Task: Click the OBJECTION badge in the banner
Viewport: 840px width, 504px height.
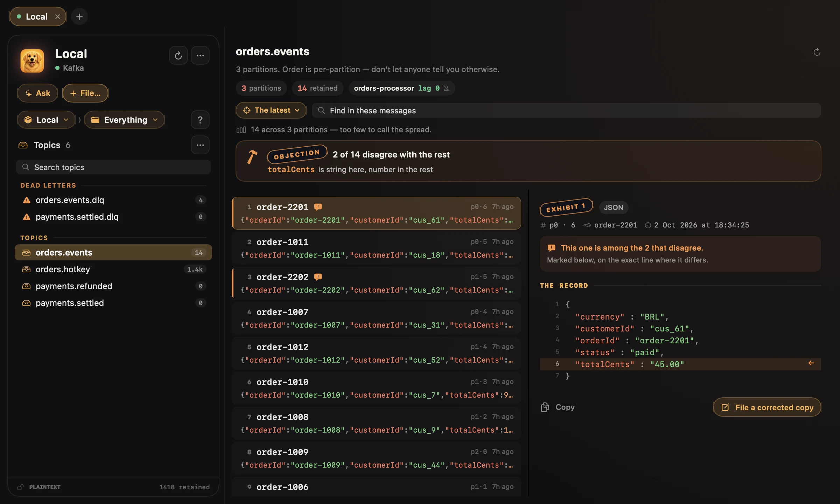Action: click(297, 154)
